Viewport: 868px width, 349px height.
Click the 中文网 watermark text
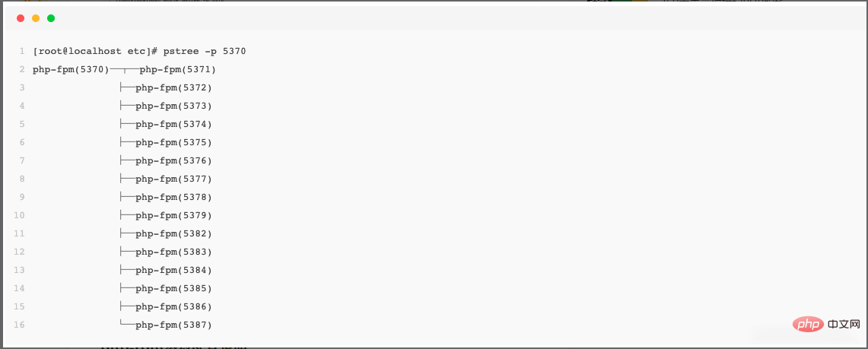[844, 323]
